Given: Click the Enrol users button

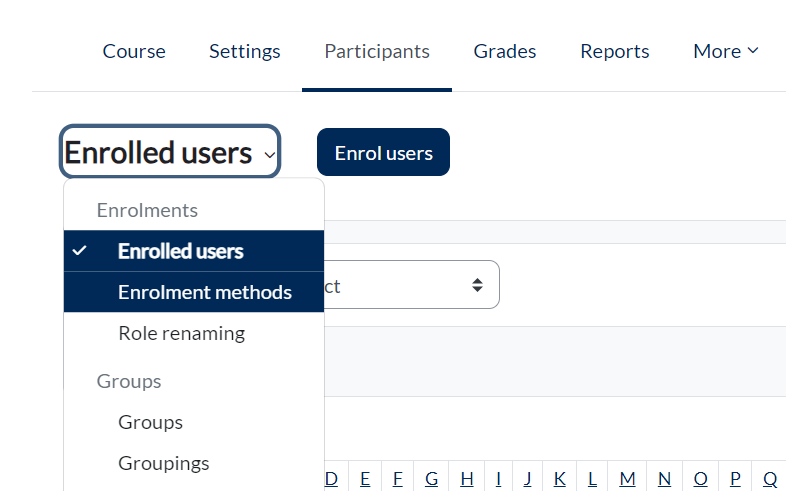Looking at the screenshot, I should [383, 153].
